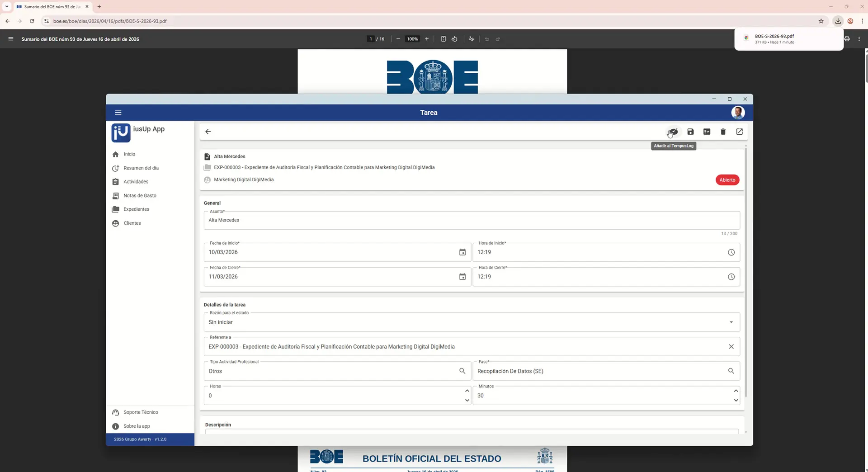Open the Hora de Cierre clock picker
The width and height of the screenshot is (868, 472).
731,277
